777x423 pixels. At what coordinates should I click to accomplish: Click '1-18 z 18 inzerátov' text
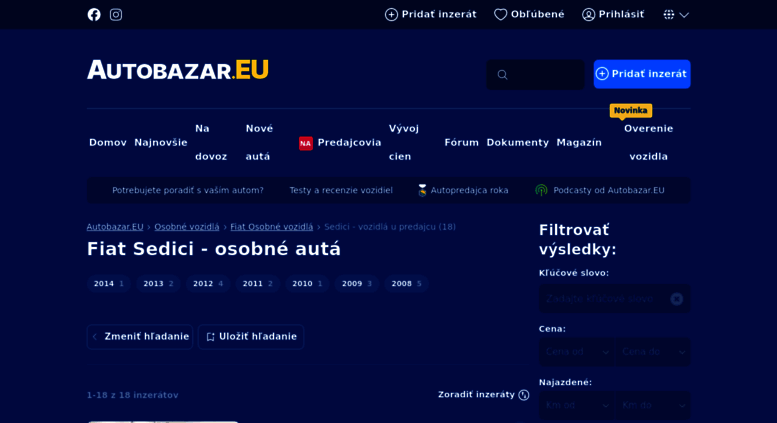coord(133,395)
